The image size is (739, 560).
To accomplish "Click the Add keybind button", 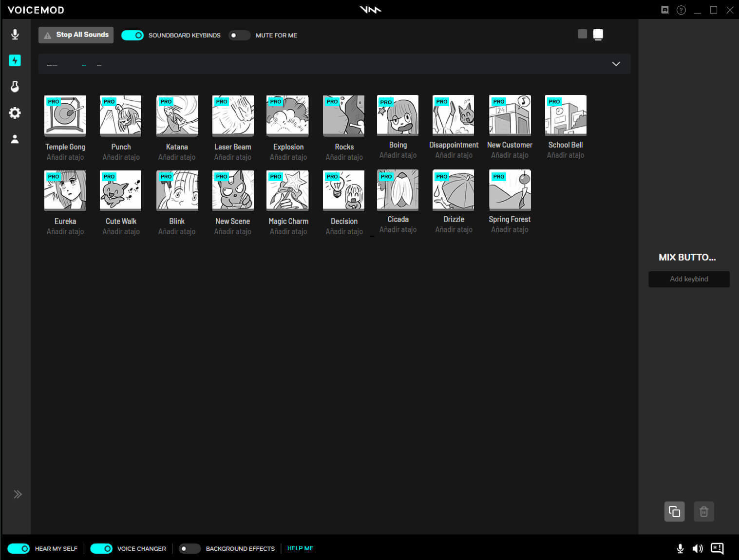I will click(689, 279).
